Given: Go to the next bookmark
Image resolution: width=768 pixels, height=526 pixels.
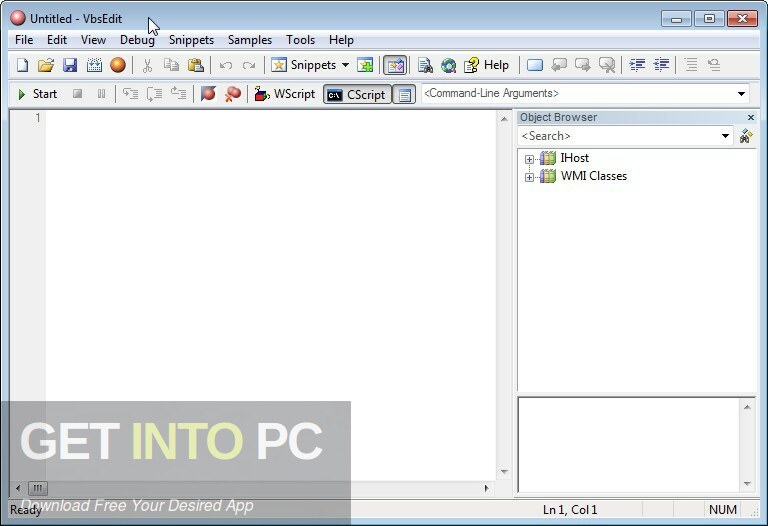Looking at the screenshot, I should click(x=582, y=65).
